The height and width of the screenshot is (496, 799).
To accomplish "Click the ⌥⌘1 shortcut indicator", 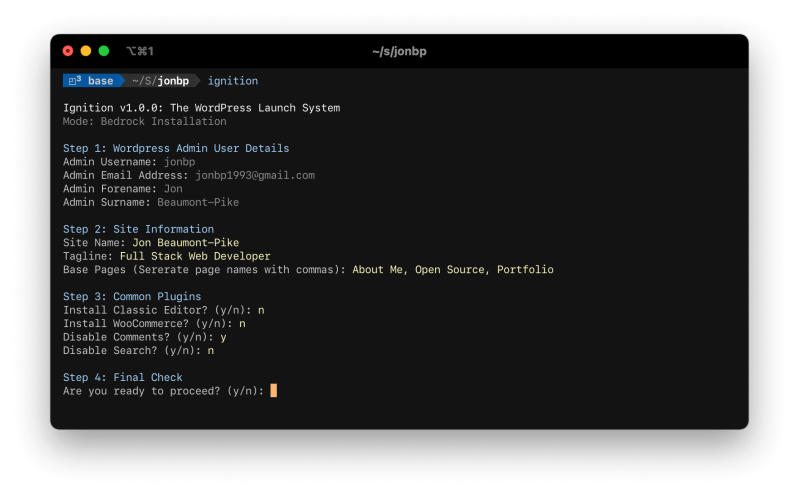I will point(140,51).
